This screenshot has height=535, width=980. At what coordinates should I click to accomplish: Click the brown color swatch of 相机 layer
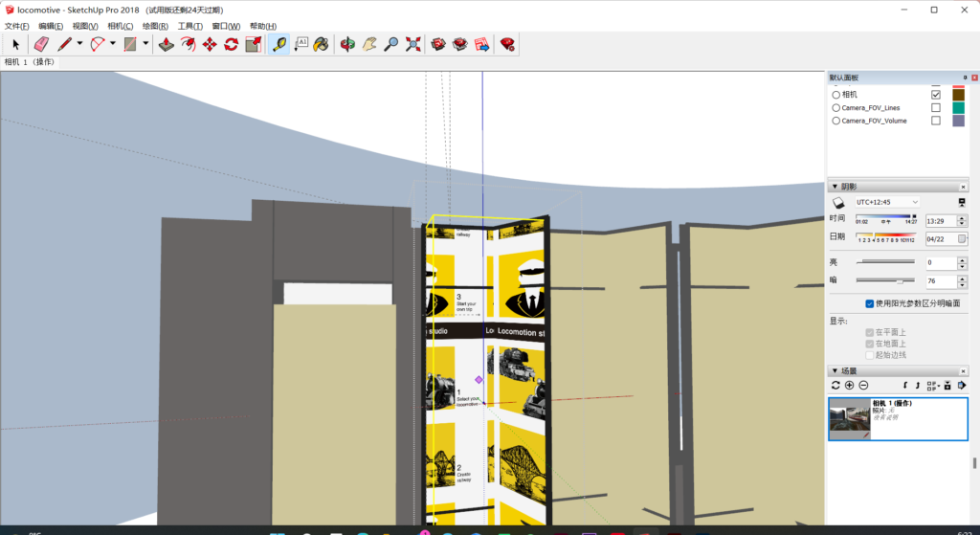pyautogui.click(x=958, y=95)
